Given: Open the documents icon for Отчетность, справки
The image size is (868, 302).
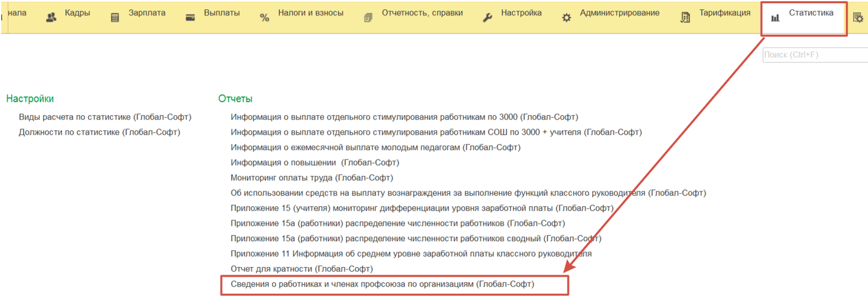Looking at the screenshot, I should [x=368, y=18].
